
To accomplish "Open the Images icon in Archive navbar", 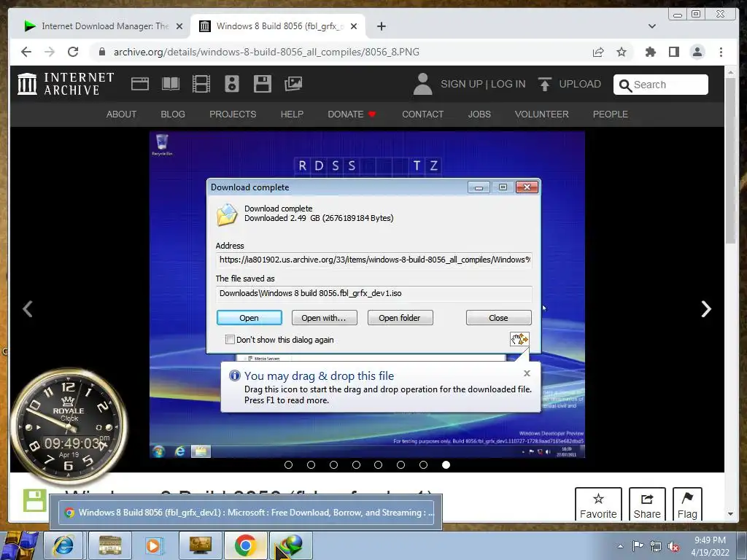I will 293,84.
